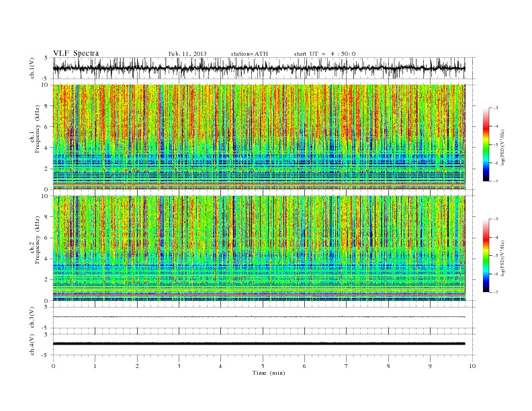Click the "10" kHz tick of ch.1 spectrogram

(x=45, y=85)
